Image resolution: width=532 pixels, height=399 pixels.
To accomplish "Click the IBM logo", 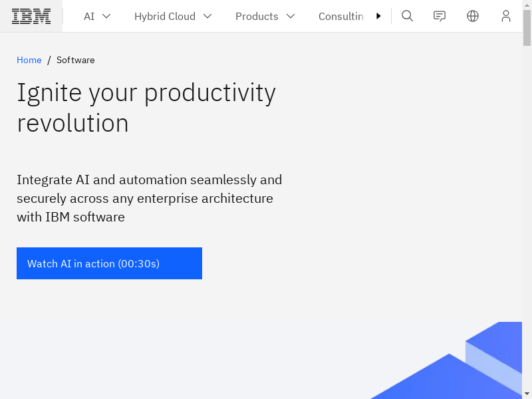I will (31, 16).
